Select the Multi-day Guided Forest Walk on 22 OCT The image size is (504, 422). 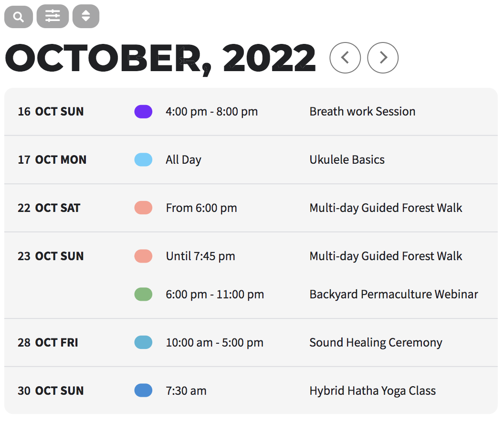click(x=386, y=208)
